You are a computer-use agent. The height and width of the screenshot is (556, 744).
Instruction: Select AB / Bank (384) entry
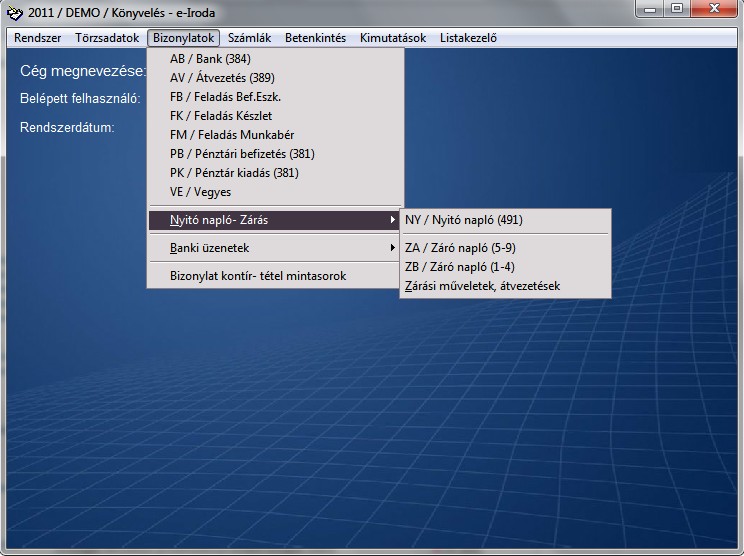coord(210,59)
